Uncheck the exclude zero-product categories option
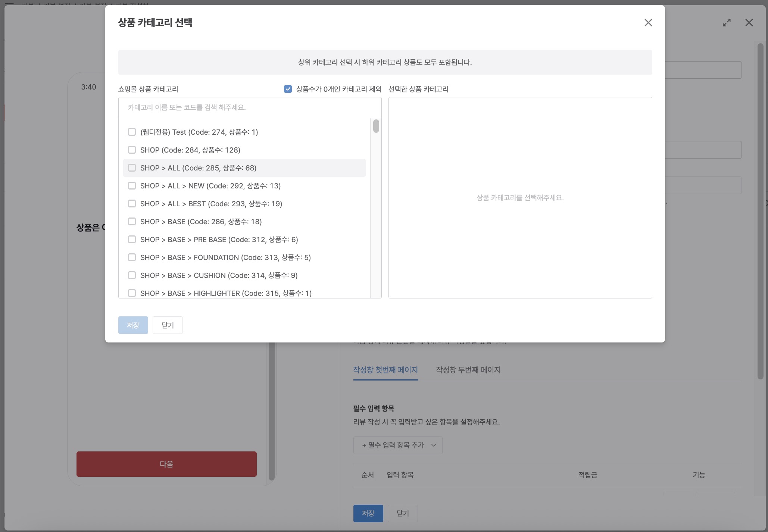 (288, 89)
